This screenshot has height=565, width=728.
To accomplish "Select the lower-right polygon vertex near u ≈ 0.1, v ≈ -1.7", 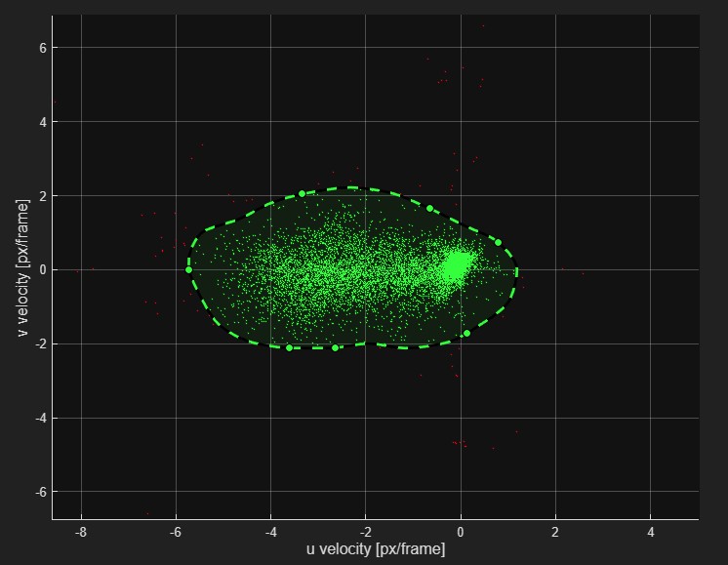I will click(x=467, y=334).
